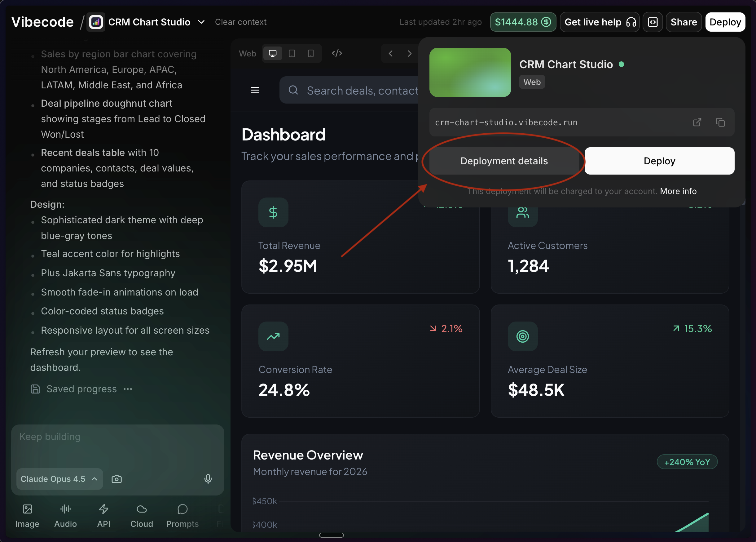Open the Saved progress options menu
This screenshot has width=756, height=542.
pos(128,389)
